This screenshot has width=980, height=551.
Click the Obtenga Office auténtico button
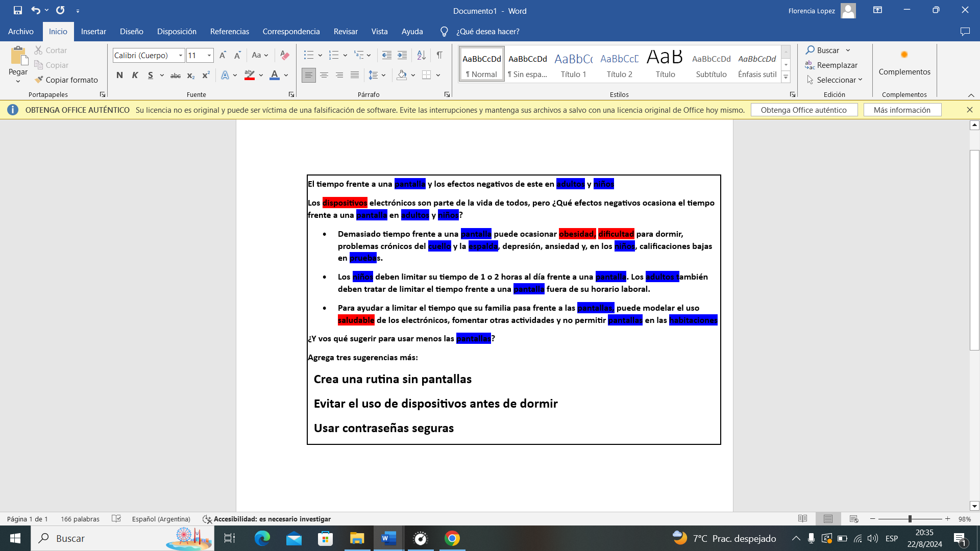coord(803,110)
